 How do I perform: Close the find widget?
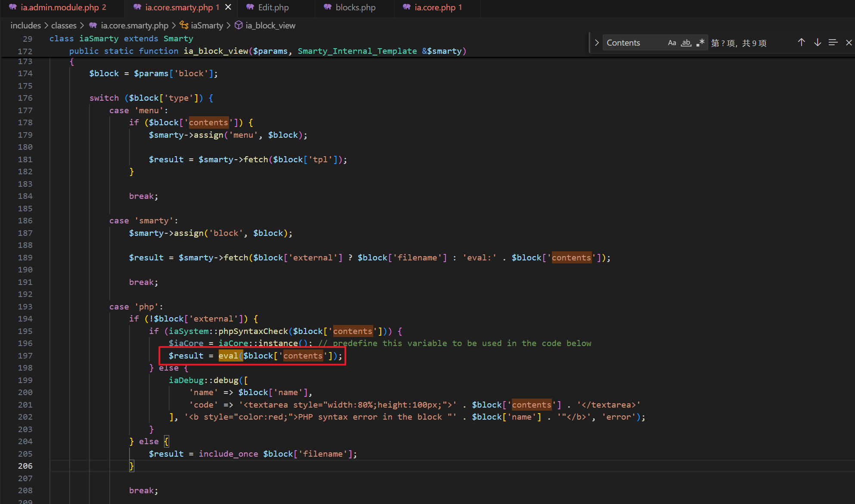[849, 42]
